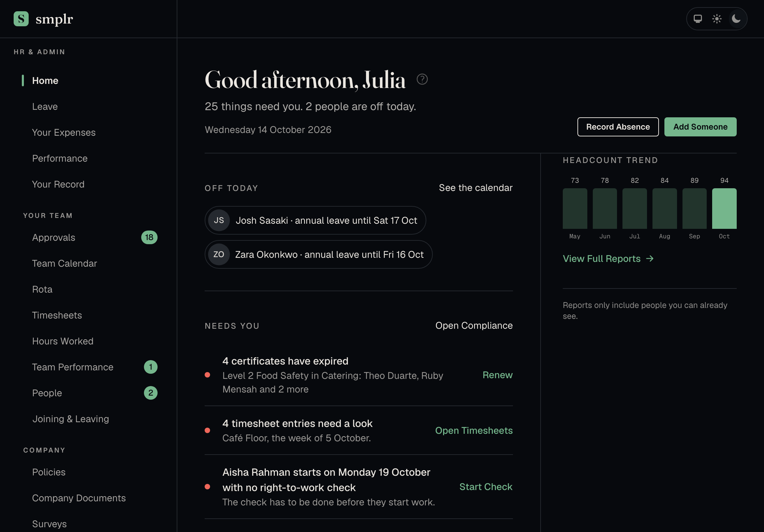The height and width of the screenshot is (532, 764).
Task: Click See the calendar link
Action: coord(476,188)
